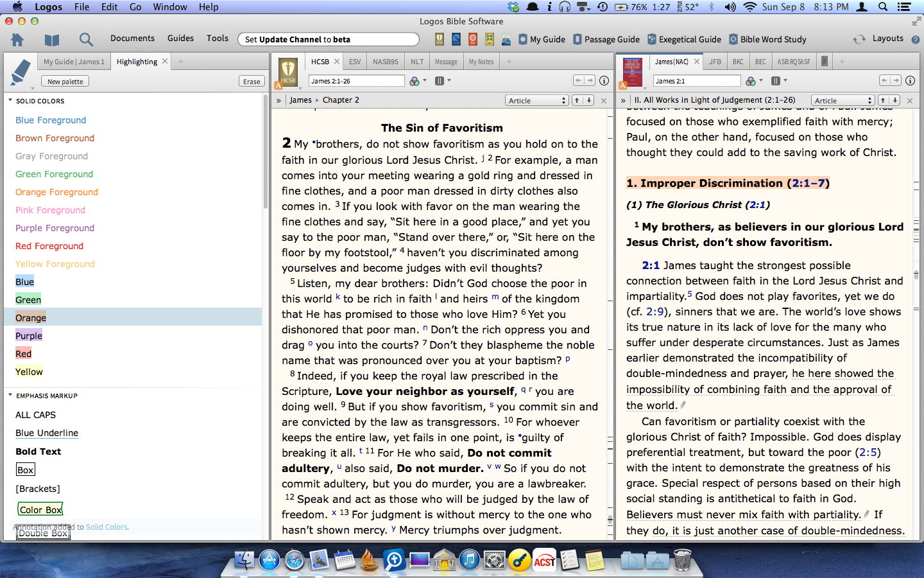Open unnamed book tab after ASB:RQSASF
This screenshot has height=578, width=924.
825,62
